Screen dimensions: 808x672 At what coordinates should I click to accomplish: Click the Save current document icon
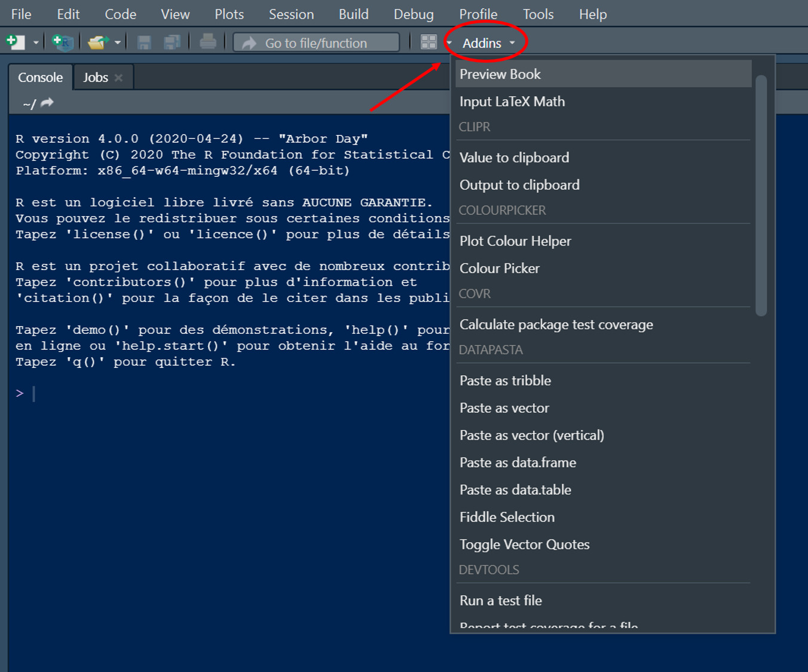click(143, 42)
